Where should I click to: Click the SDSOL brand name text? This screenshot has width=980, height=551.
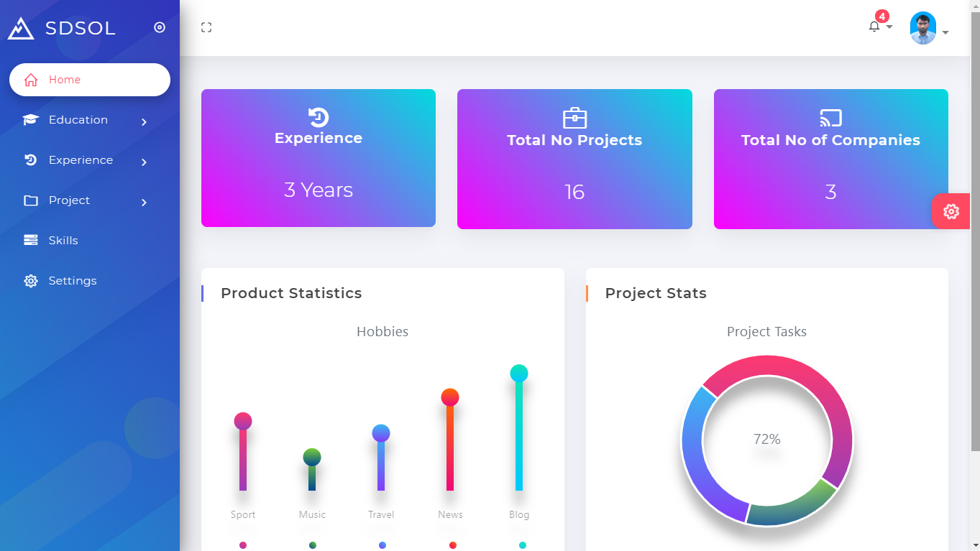point(81,28)
